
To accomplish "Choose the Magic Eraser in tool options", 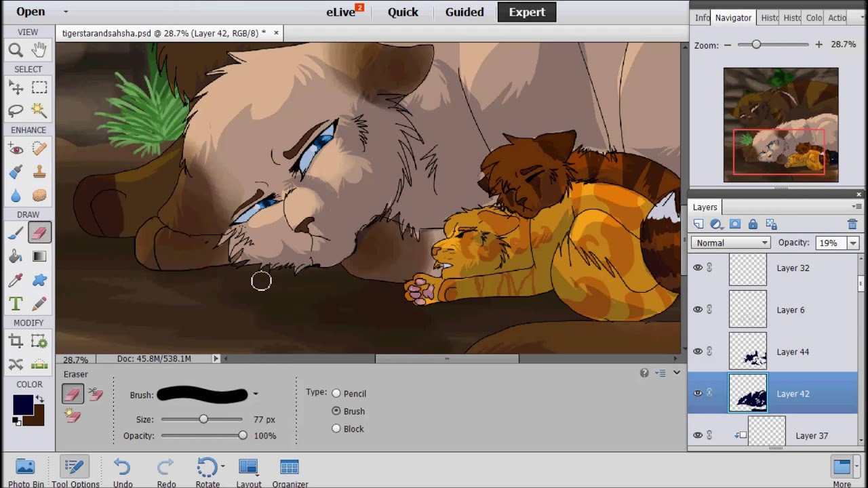I will pyautogui.click(x=72, y=416).
